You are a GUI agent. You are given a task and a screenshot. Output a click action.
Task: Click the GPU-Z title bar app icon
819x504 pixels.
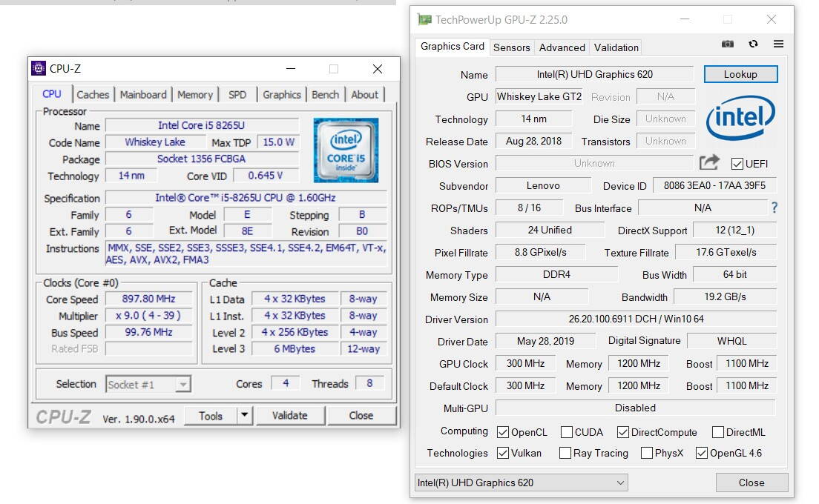(x=424, y=20)
